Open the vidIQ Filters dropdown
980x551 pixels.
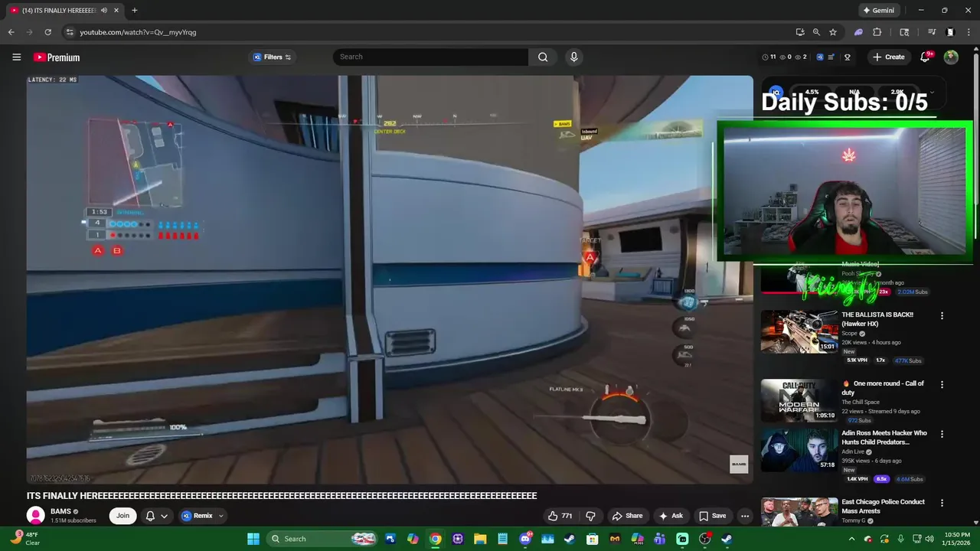click(273, 57)
